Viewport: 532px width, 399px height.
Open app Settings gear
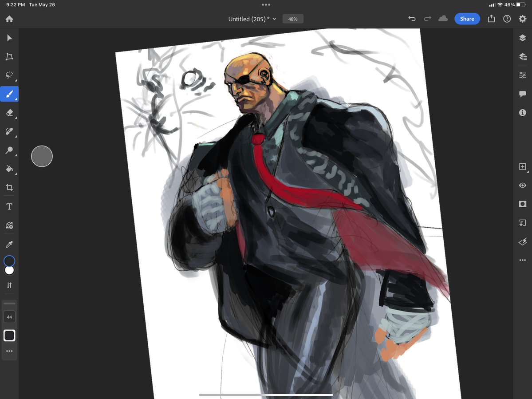[523, 19]
